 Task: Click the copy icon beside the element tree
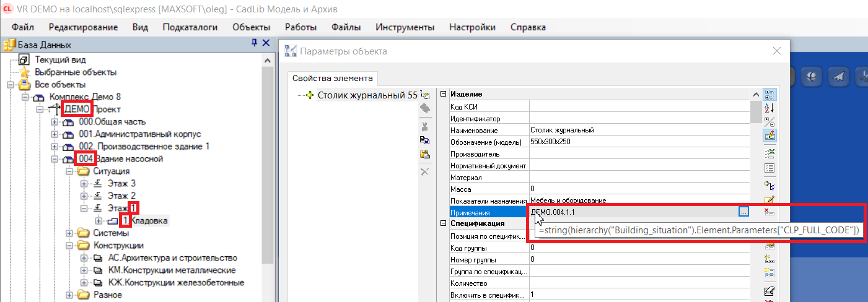424,140
